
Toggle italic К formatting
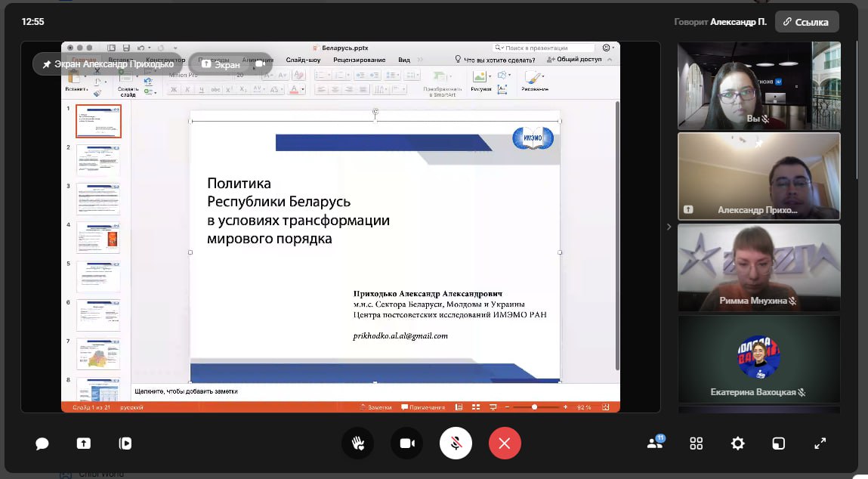tap(187, 89)
